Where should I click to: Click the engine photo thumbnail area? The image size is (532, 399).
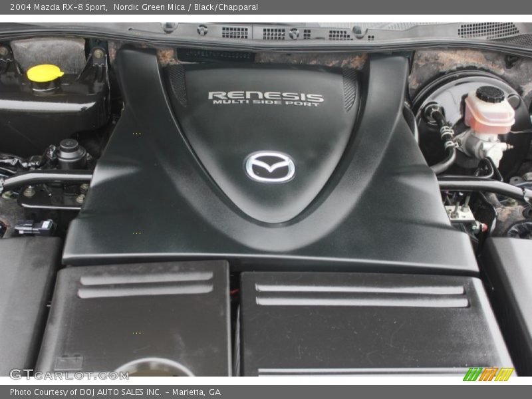point(266,199)
